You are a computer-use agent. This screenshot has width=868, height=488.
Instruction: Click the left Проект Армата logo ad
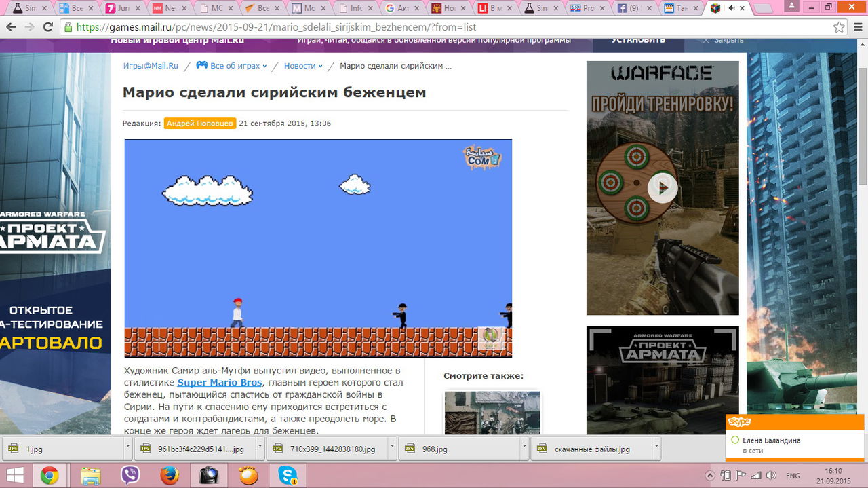point(52,234)
